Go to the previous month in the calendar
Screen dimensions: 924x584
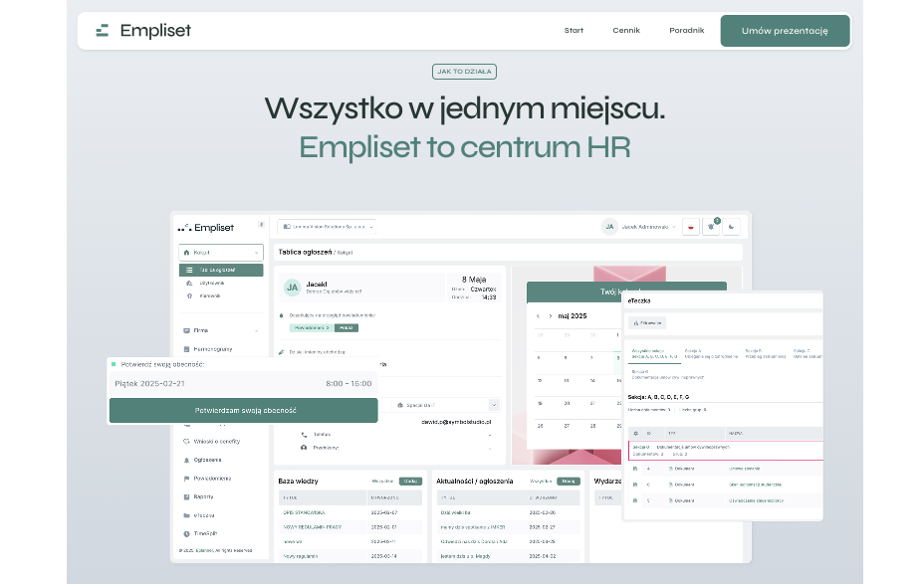[538, 316]
